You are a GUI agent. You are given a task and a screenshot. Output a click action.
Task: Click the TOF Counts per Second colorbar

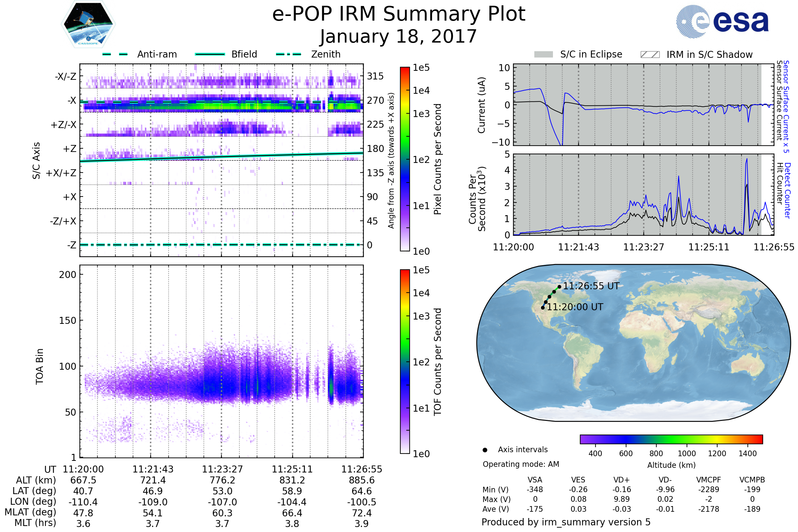[x=405, y=361]
